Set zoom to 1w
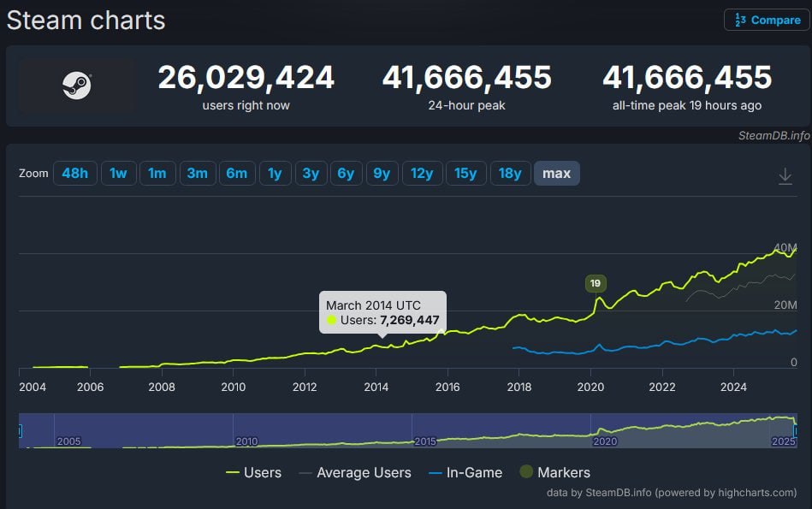The width and height of the screenshot is (812, 509). tap(118, 174)
